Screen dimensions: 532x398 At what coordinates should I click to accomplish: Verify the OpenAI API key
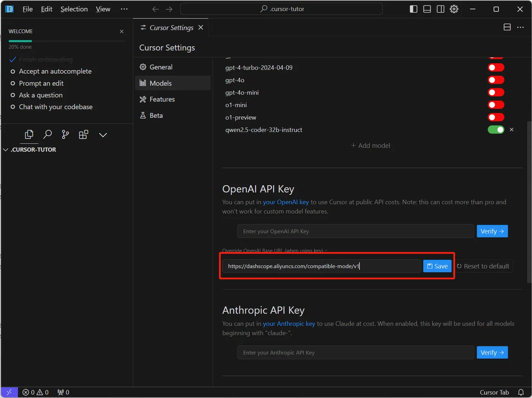[492, 231]
